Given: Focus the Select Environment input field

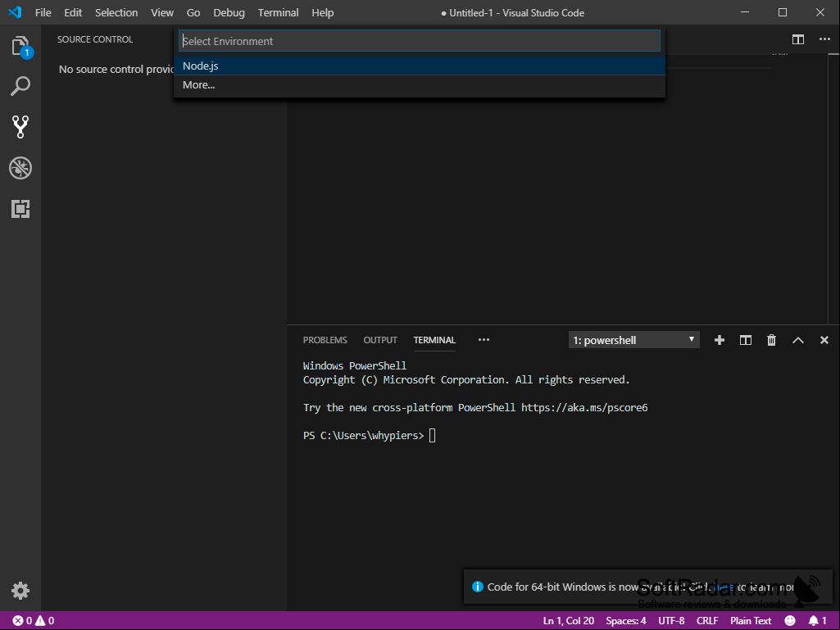Looking at the screenshot, I should (x=420, y=41).
